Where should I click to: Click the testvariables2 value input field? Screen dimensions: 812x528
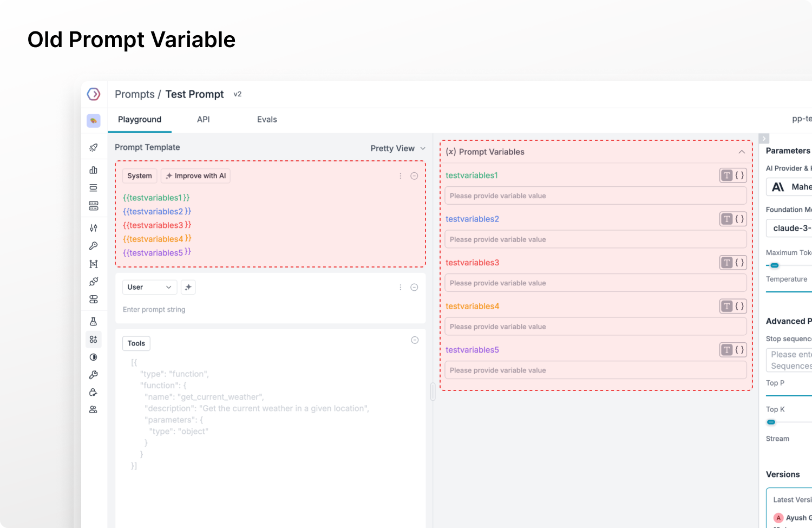pyautogui.click(x=595, y=239)
